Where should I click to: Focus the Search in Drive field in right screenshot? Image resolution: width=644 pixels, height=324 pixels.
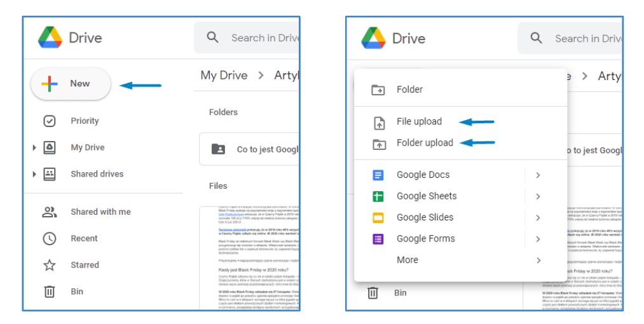(570, 38)
